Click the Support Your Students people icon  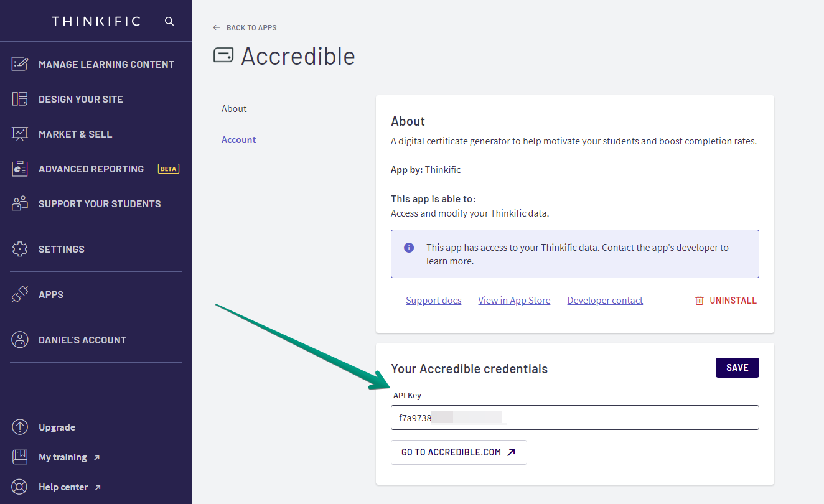tap(20, 203)
